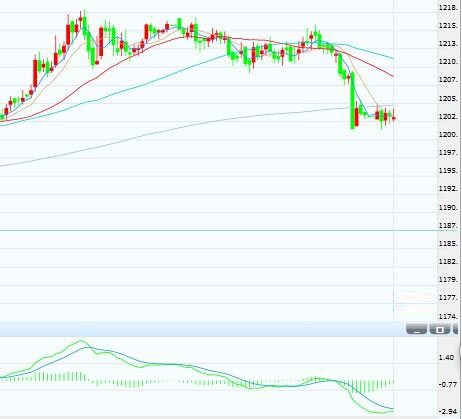Screen dimensions: 462x419
Task: Click the -2.94 MACD scale label
Action: [448, 412]
